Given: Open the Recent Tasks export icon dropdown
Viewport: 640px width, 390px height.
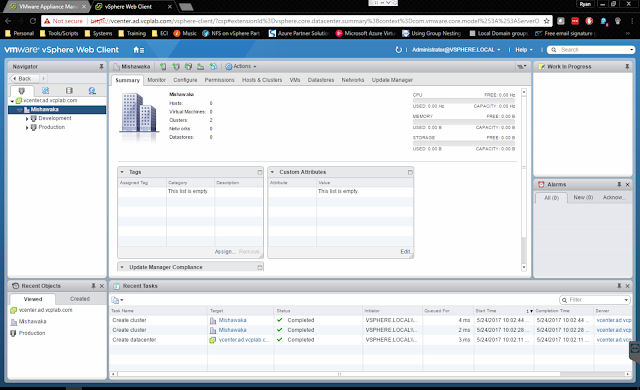Looking at the screenshot, I should [117, 300].
